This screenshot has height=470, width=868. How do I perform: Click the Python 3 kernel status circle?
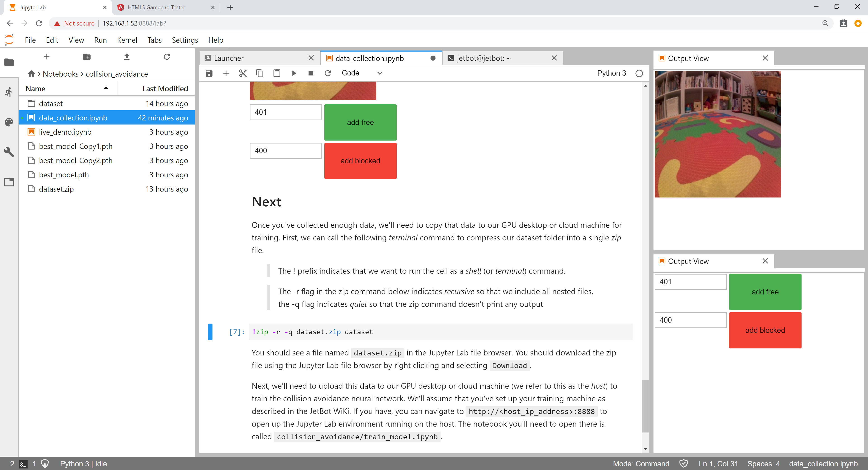point(639,73)
